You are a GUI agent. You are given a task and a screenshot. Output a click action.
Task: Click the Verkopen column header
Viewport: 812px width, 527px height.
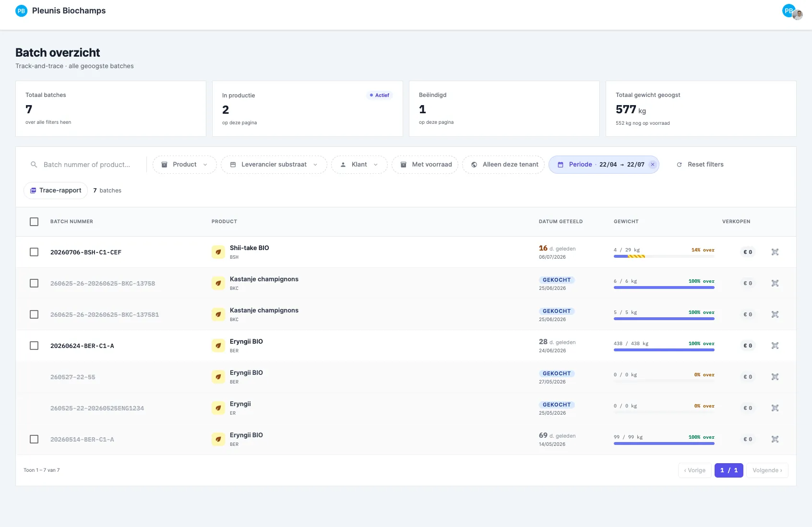coord(736,222)
